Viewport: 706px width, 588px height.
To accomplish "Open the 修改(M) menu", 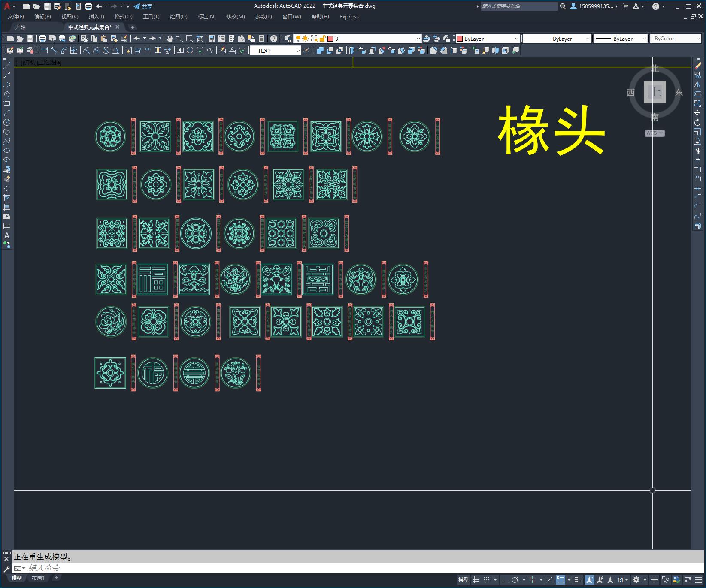I will [235, 17].
